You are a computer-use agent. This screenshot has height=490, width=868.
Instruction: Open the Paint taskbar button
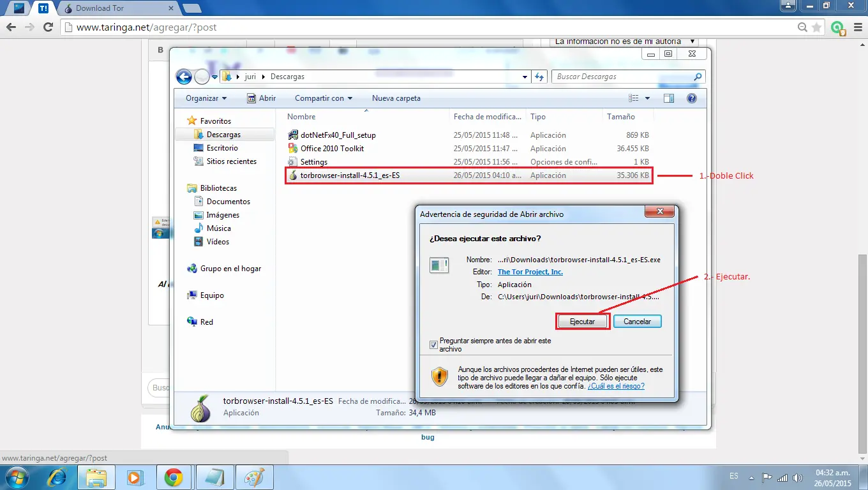[255, 477]
